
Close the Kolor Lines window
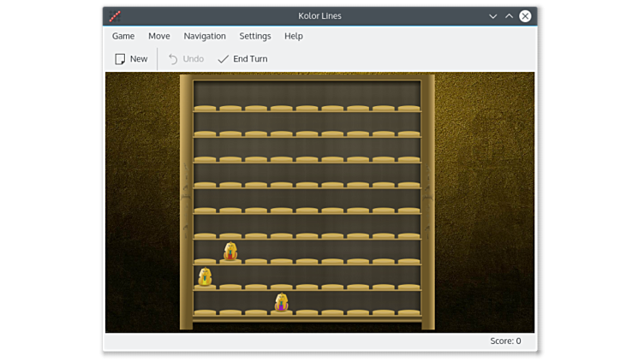tap(525, 16)
